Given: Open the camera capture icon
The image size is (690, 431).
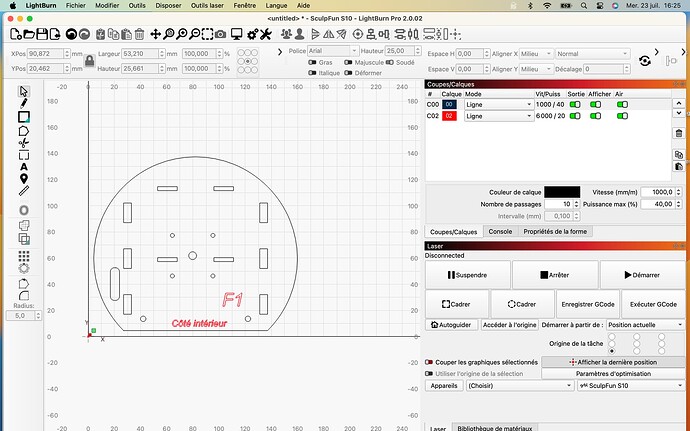Looking at the screenshot, I should click(x=220, y=34).
